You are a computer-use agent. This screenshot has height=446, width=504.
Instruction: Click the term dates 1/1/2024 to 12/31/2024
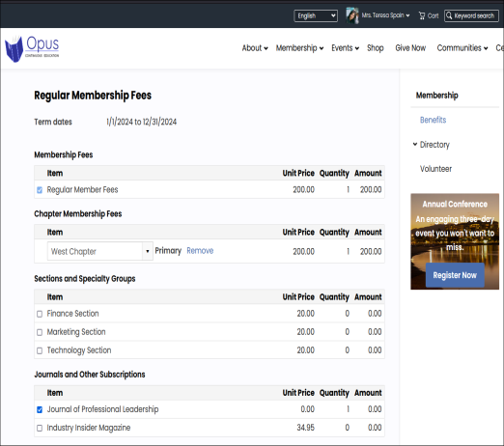pyautogui.click(x=141, y=122)
